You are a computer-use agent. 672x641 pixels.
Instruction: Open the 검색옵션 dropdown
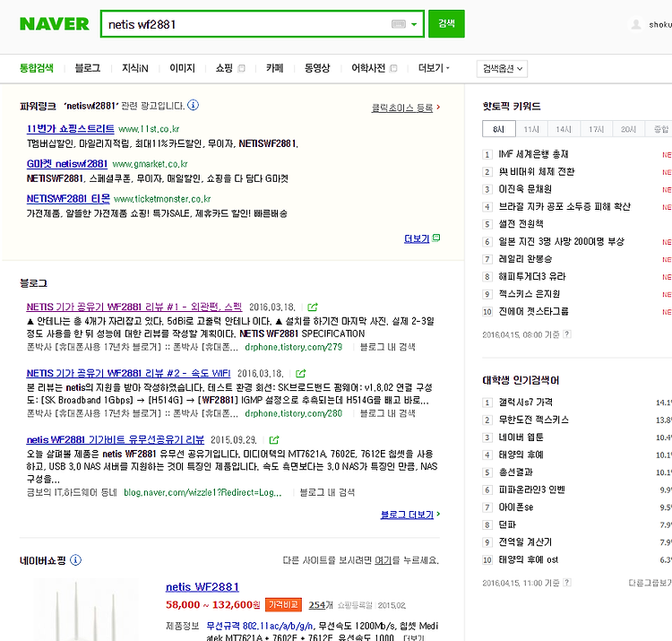point(502,69)
